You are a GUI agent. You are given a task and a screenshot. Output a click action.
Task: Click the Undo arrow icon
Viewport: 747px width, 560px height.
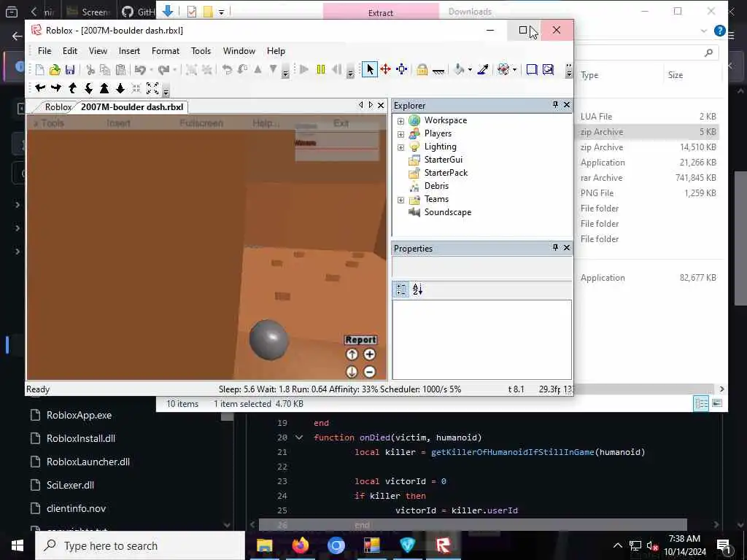coord(140,70)
